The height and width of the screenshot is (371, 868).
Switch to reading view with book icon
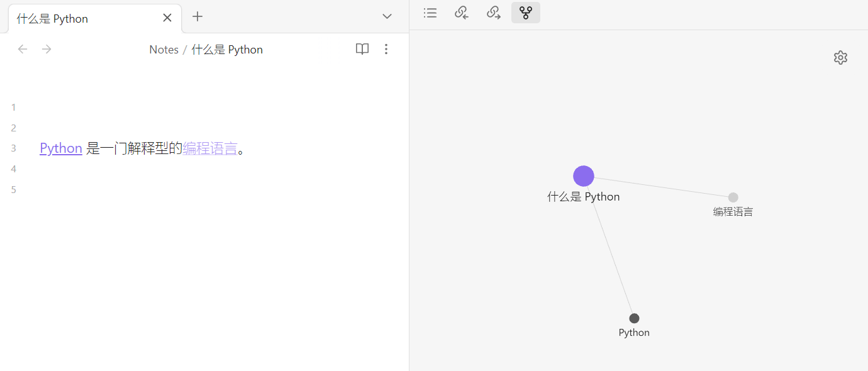(362, 49)
